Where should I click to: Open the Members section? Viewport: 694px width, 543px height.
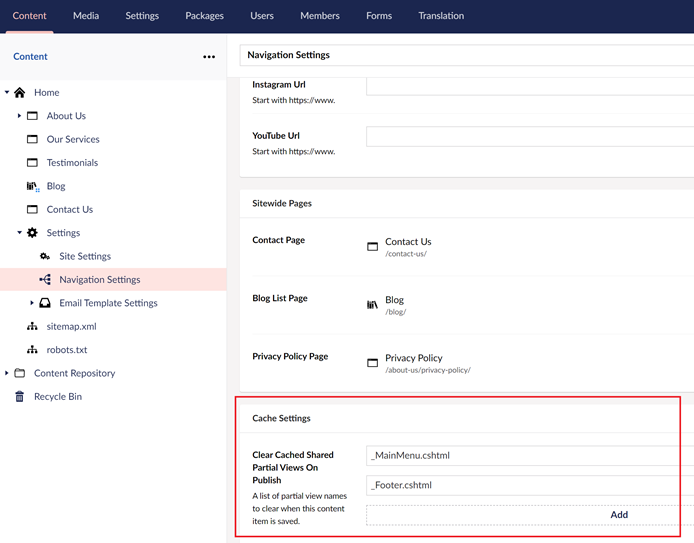[320, 16]
